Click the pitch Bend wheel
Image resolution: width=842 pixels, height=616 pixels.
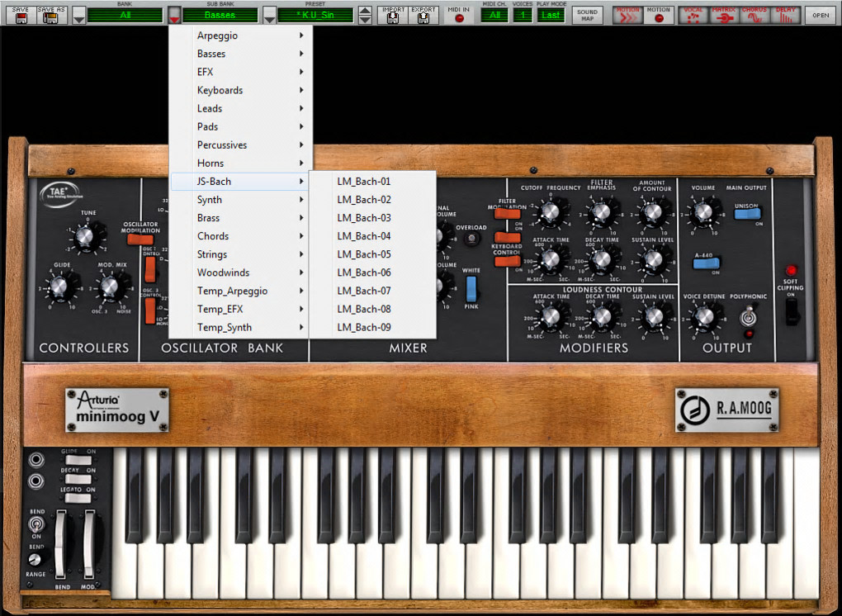(61, 544)
